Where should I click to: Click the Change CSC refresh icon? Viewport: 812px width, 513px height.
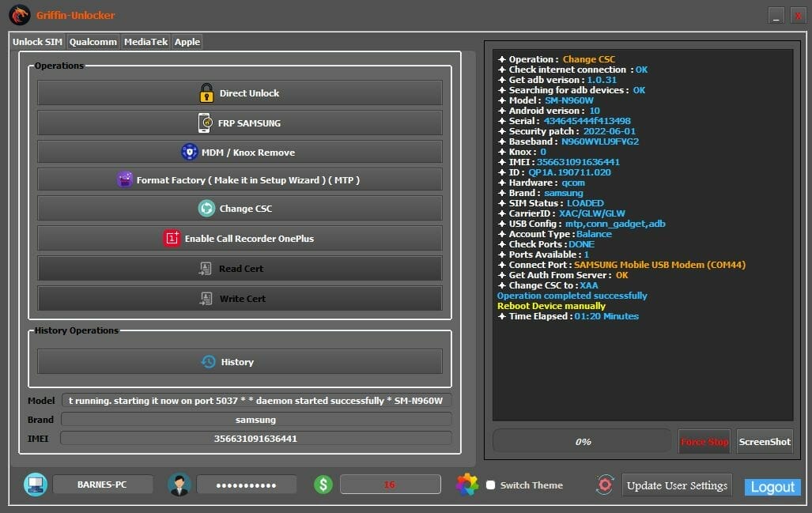tap(206, 209)
